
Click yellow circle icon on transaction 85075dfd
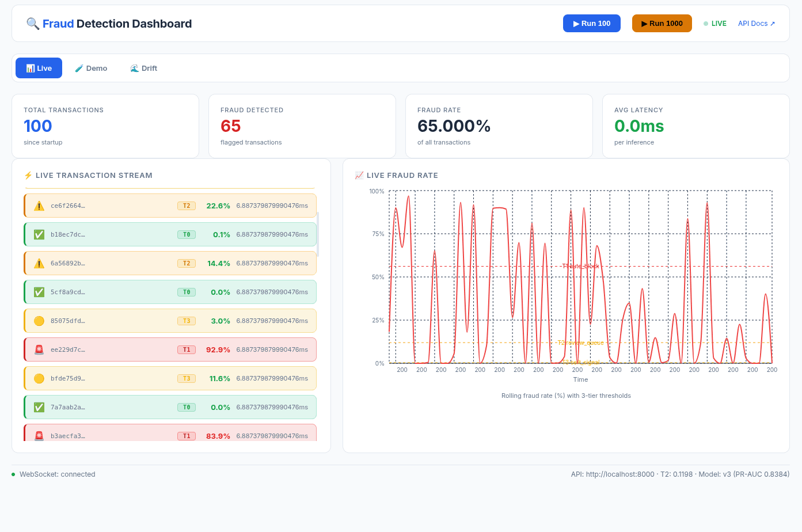point(39,321)
